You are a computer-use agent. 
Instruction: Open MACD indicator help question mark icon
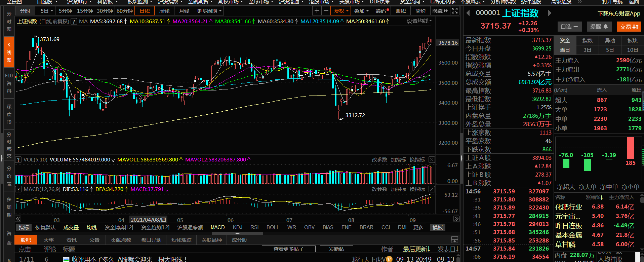(x=18, y=189)
